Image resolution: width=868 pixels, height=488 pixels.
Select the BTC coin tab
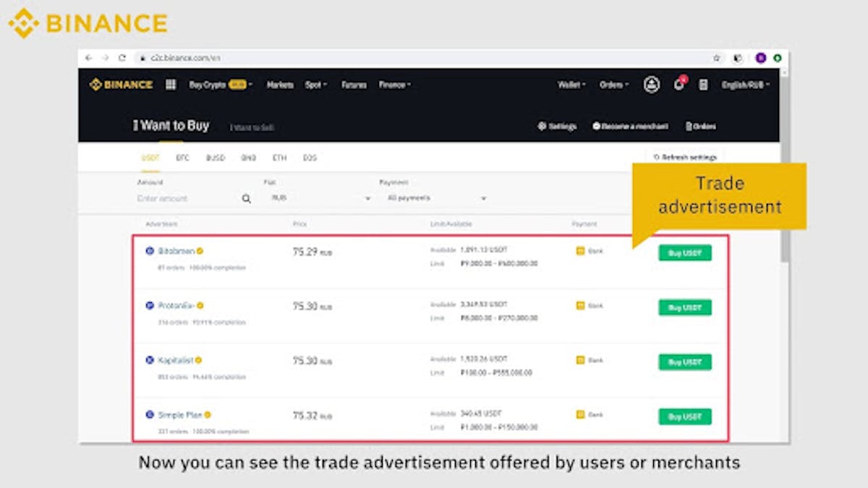coord(182,158)
